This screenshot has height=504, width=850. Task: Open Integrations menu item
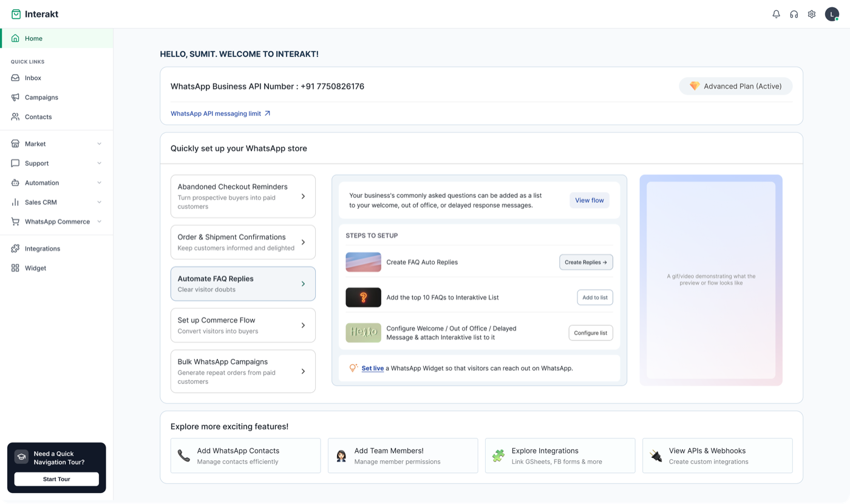click(x=56, y=248)
